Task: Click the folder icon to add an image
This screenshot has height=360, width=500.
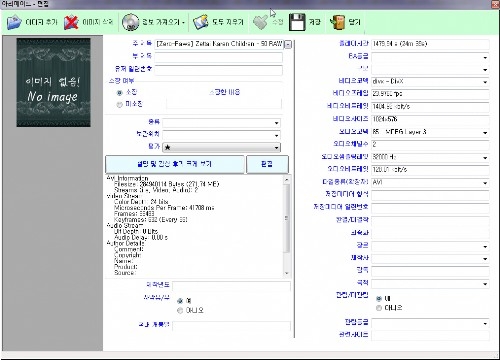Action: point(14,22)
